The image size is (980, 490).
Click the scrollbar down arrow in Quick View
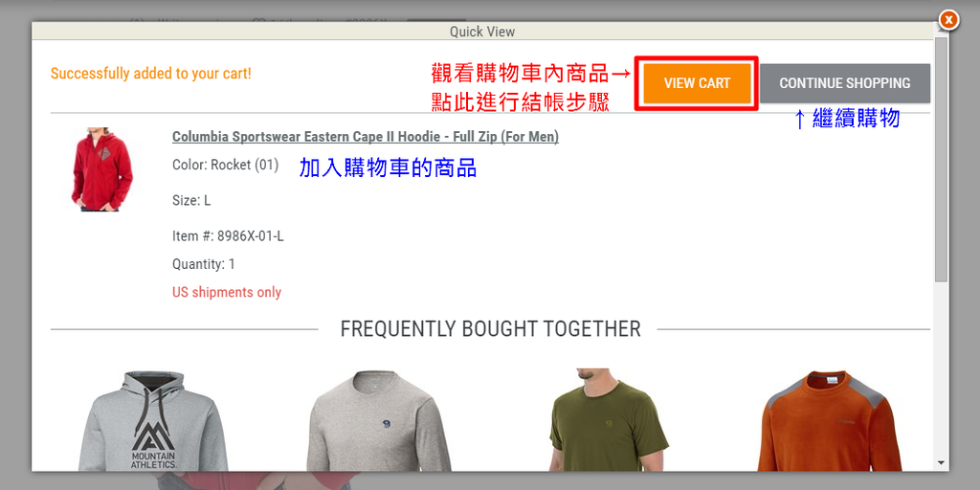pos(942,463)
